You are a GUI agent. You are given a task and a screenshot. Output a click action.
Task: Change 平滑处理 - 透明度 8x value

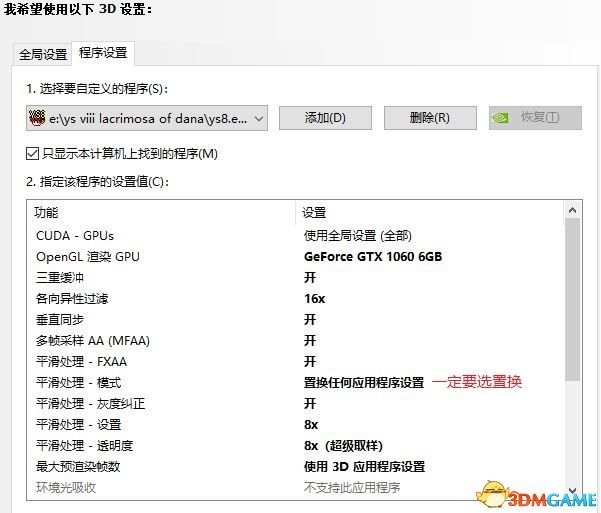point(343,445)
